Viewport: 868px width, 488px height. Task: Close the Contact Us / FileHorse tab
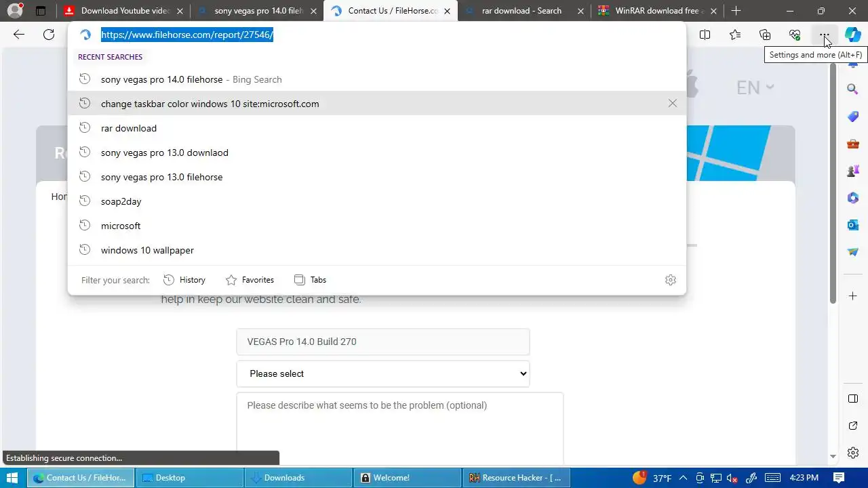[x=447, y=11]
